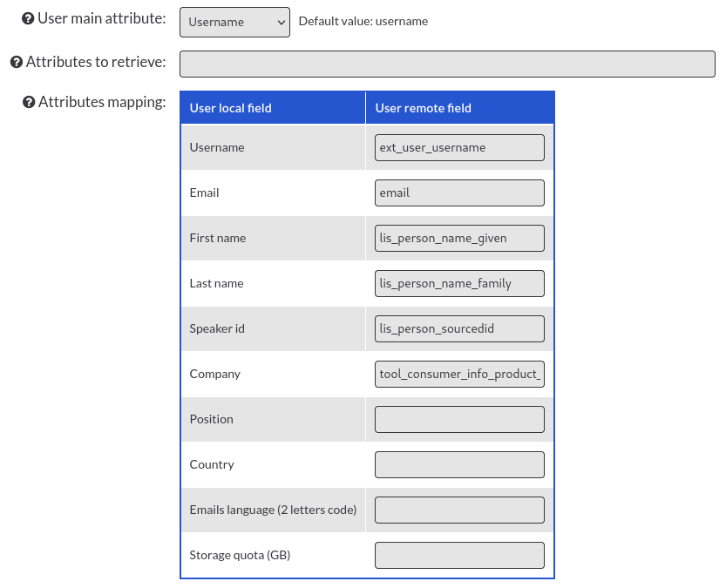Click the 'Last name' local field cell
The image size is (726, 588).
coord(273,284)
